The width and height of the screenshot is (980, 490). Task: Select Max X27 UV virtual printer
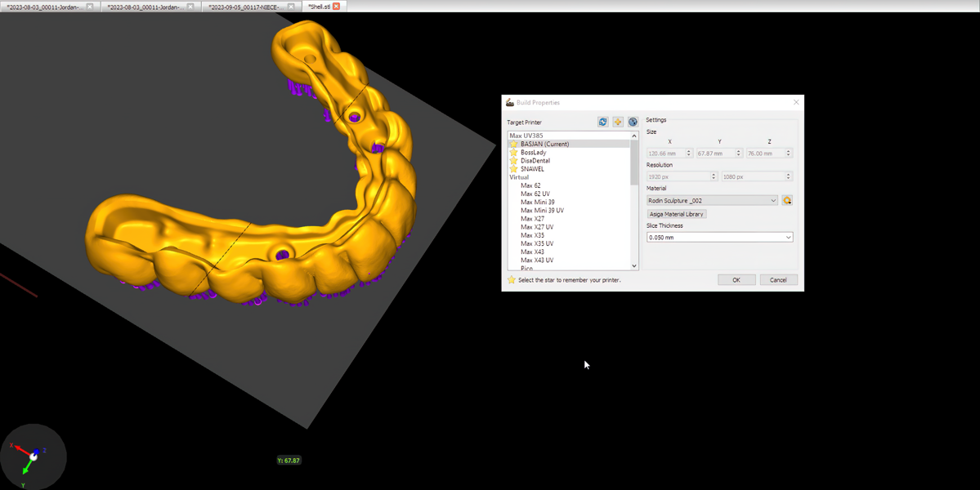coord(536,227)
